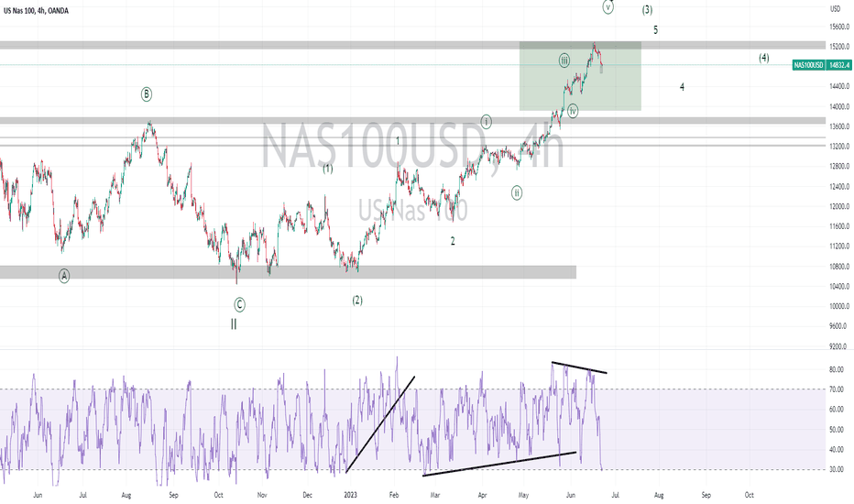Click the May label on time axis

point(523,495)
